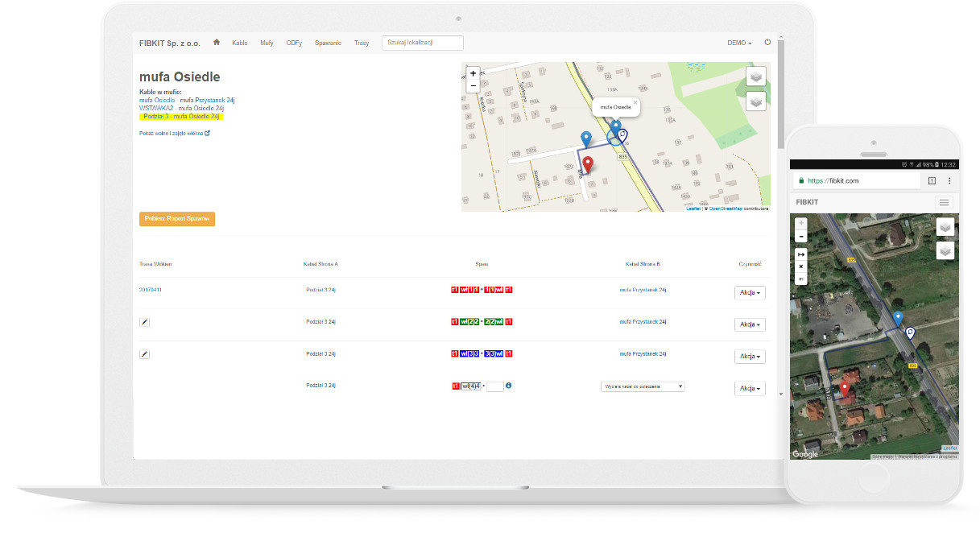Click 'Podział 3 24j' in first row

pos(320,290)
